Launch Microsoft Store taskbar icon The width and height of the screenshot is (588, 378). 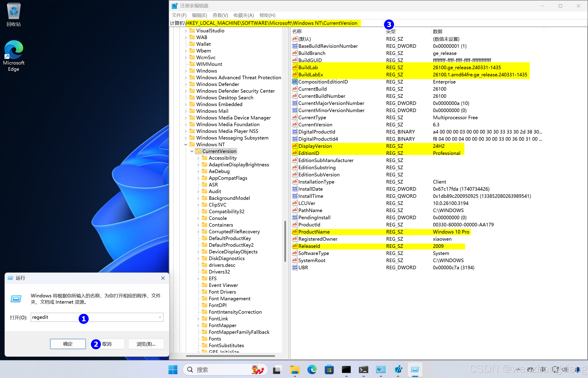pos(329,370)
